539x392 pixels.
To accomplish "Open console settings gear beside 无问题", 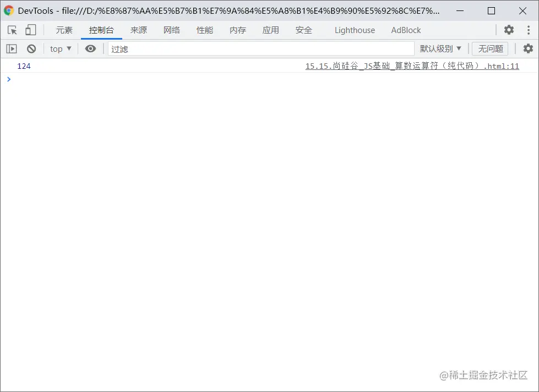I will point(528,48).
